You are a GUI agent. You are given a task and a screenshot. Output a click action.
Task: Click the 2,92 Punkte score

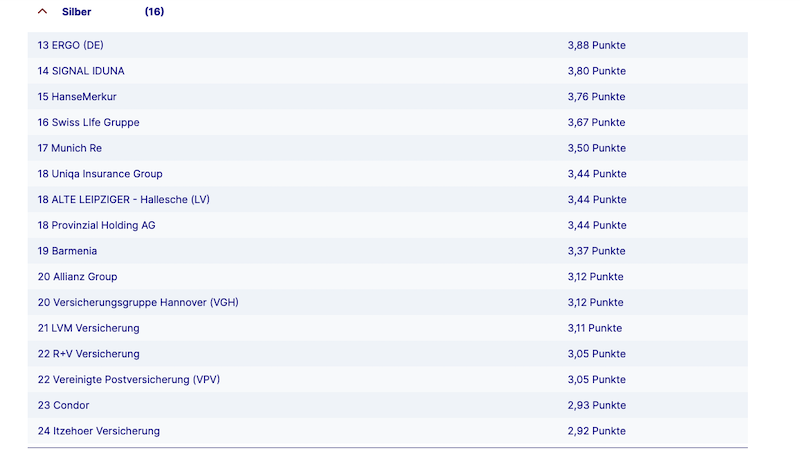pyautogui.click(x=596, y=431)
